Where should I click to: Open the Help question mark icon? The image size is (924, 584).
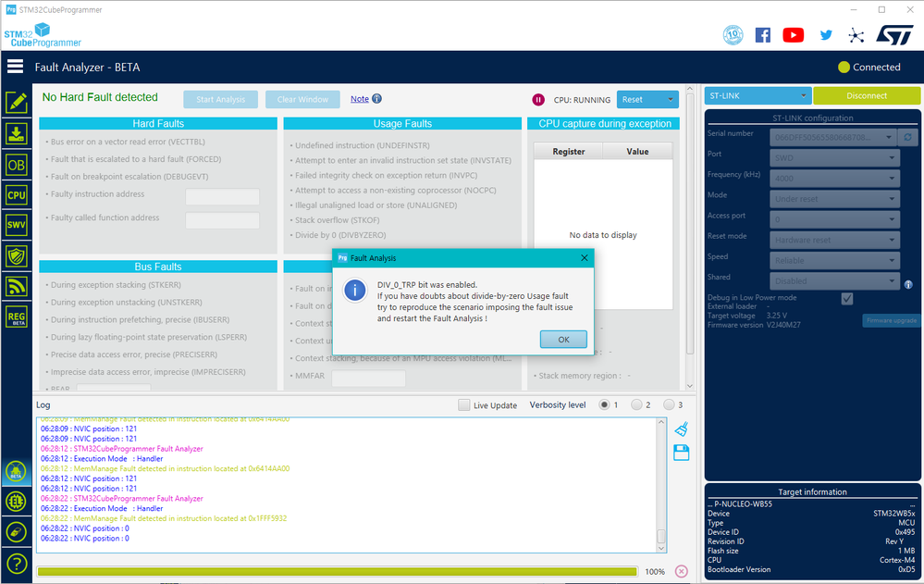tap(17, 564)
